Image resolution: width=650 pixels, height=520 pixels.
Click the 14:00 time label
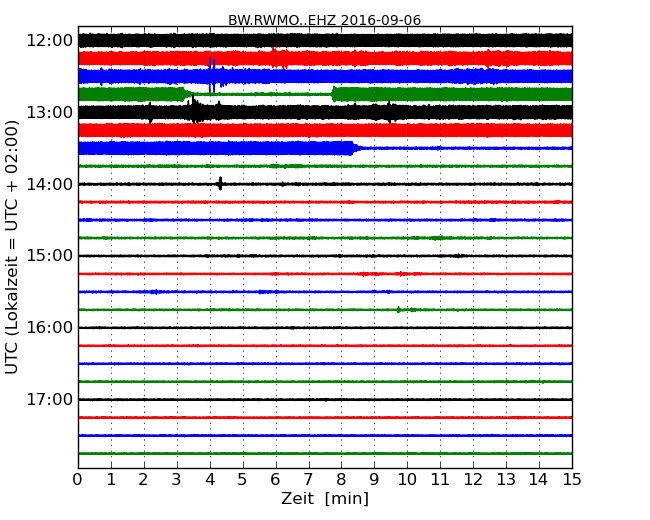coord(50,184)
